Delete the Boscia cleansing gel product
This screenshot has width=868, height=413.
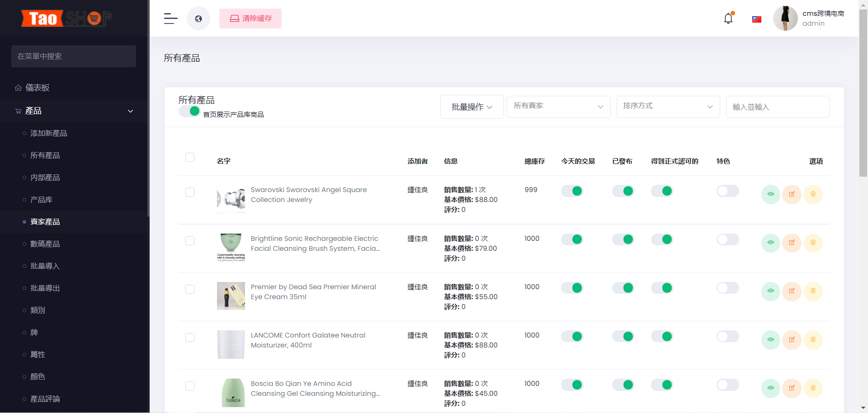click(x=813, y=388)
